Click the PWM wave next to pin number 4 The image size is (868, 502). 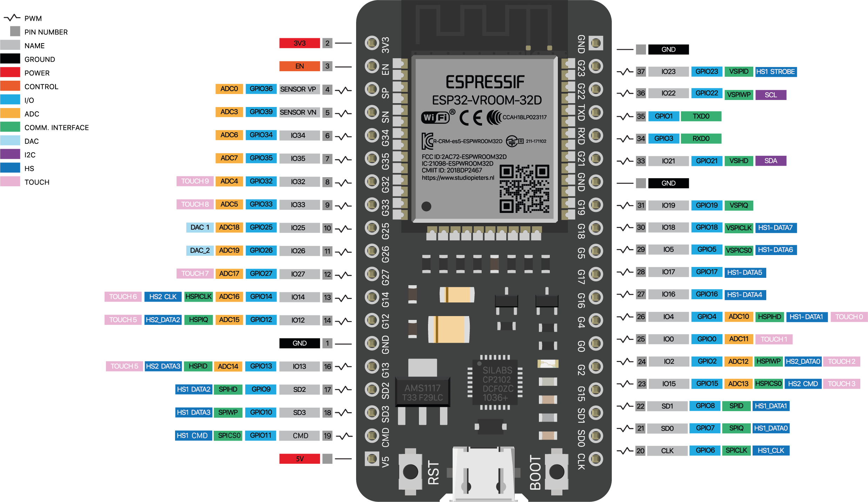343,90
